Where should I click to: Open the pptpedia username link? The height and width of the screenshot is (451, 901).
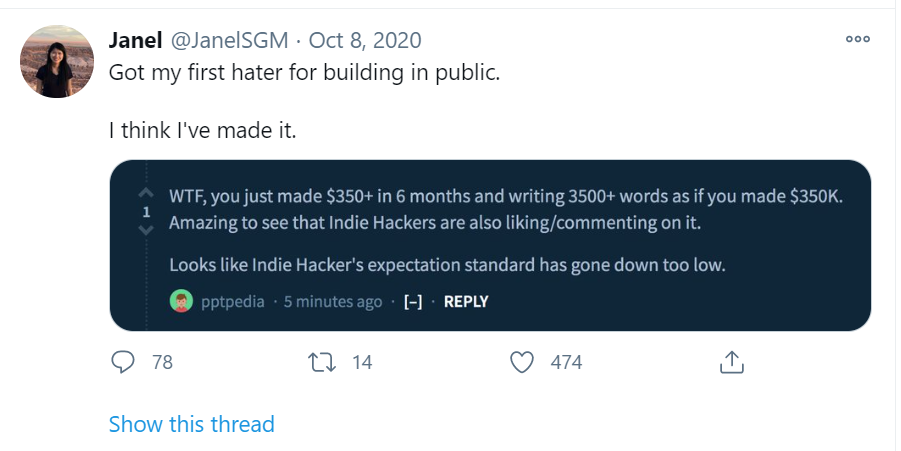(x=233, y=302)
